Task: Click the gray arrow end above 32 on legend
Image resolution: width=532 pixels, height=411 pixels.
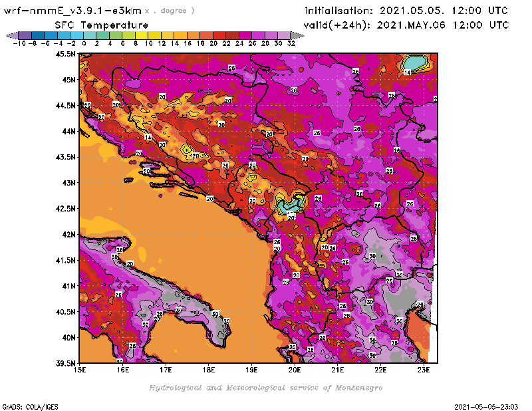Action: click(x=297, y=35)
